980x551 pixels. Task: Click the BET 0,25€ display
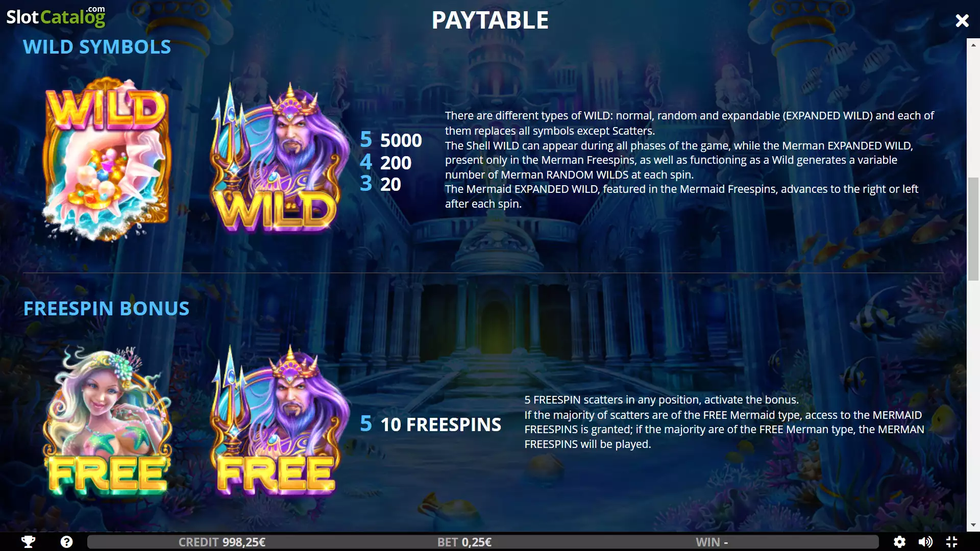point(464,542)
